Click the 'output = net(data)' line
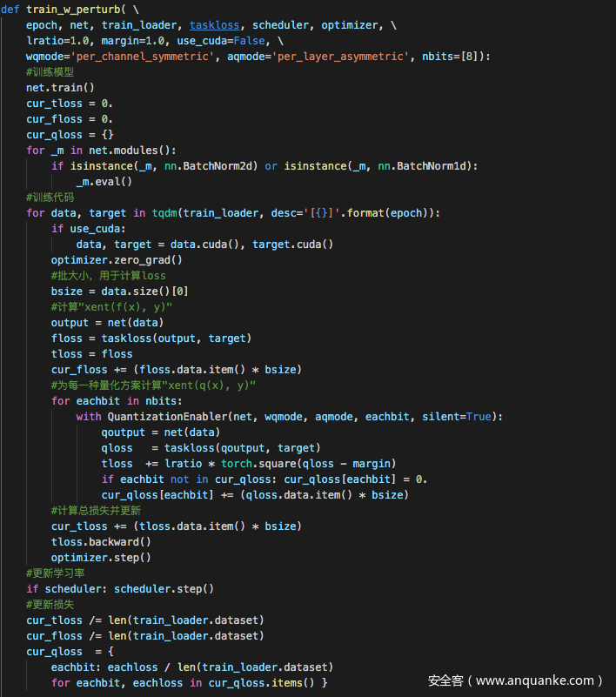Screen dimensions: 616x697 [107, 323]
